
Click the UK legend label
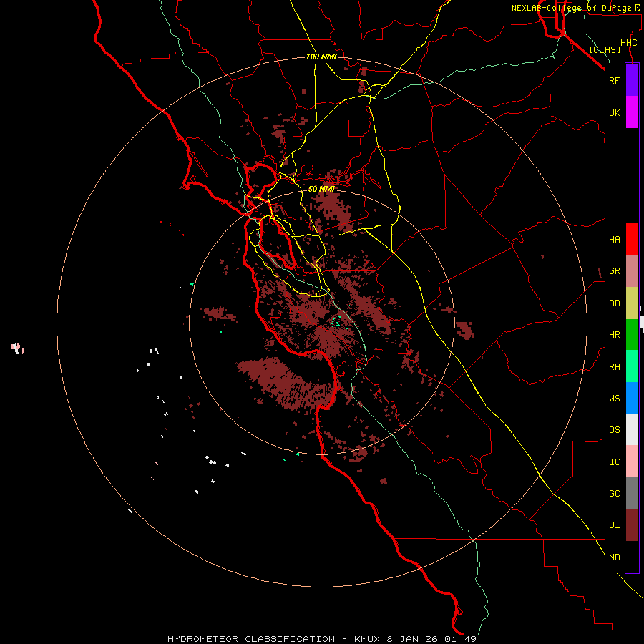[614, 112]
